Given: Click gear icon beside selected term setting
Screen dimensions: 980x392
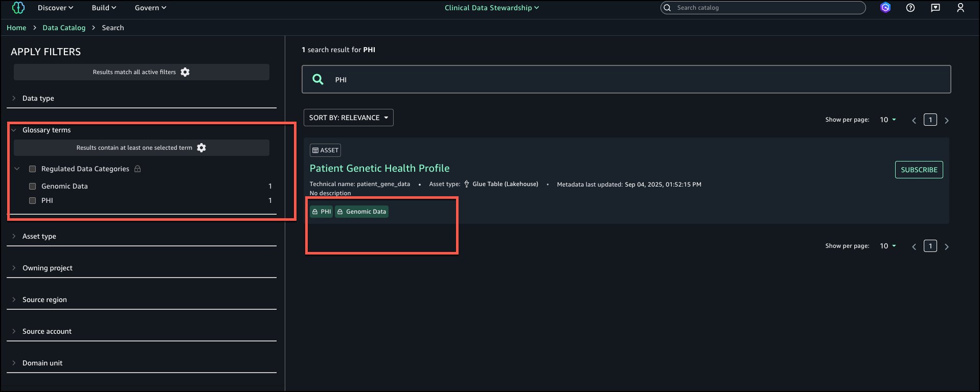Looking at the screenshot, I should coord(201,148).
